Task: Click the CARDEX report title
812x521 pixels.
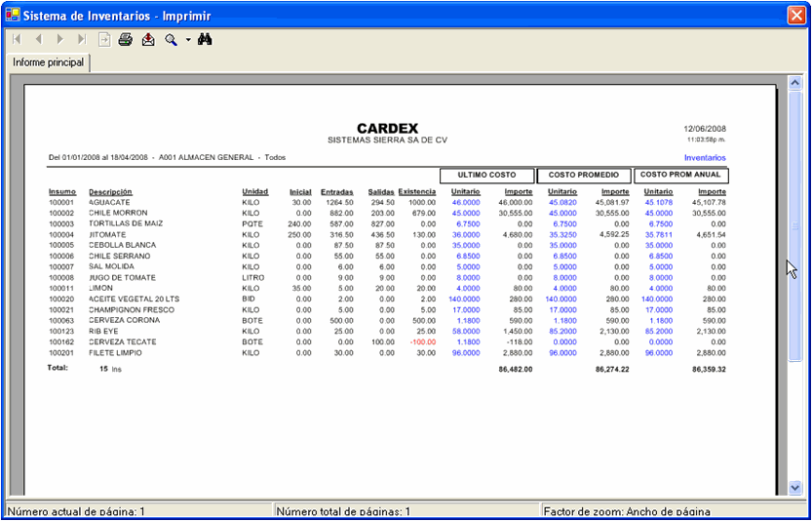Action: [x=387, y=128]
